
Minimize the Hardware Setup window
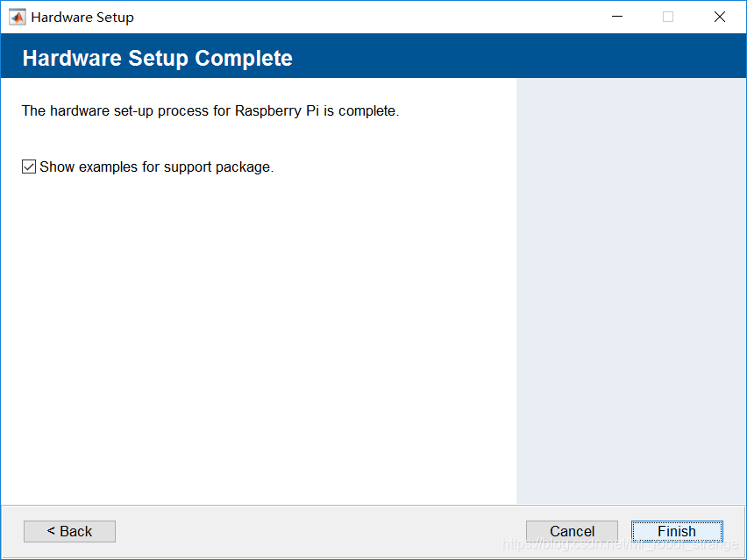pyautogui.click(x=617, y=17)
